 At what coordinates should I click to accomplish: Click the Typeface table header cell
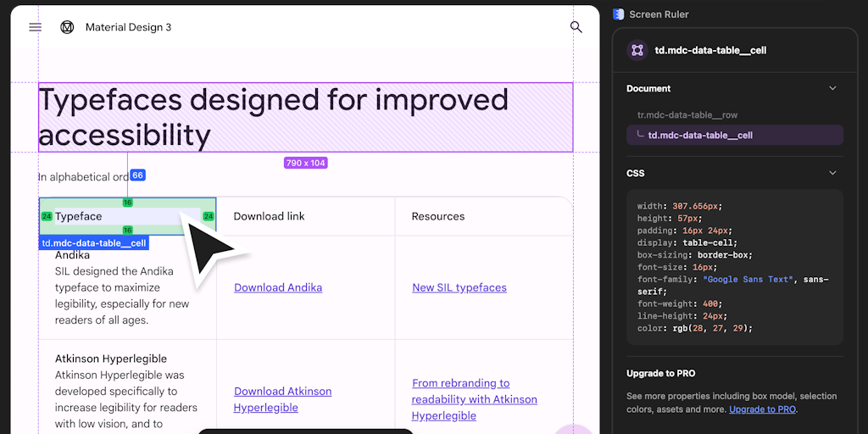pyautogui.click(x=79, y=216)
